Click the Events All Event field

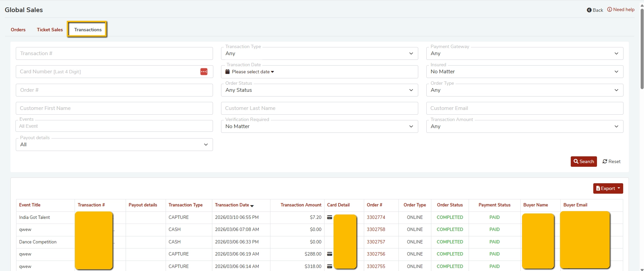pos(114,126)
